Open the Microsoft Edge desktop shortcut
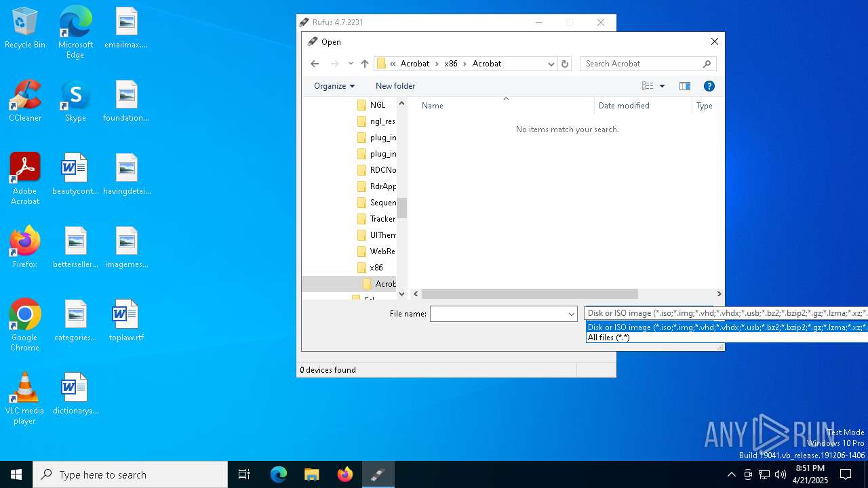The width and height of the screenshot is (868, 488). tap(75, 33)
